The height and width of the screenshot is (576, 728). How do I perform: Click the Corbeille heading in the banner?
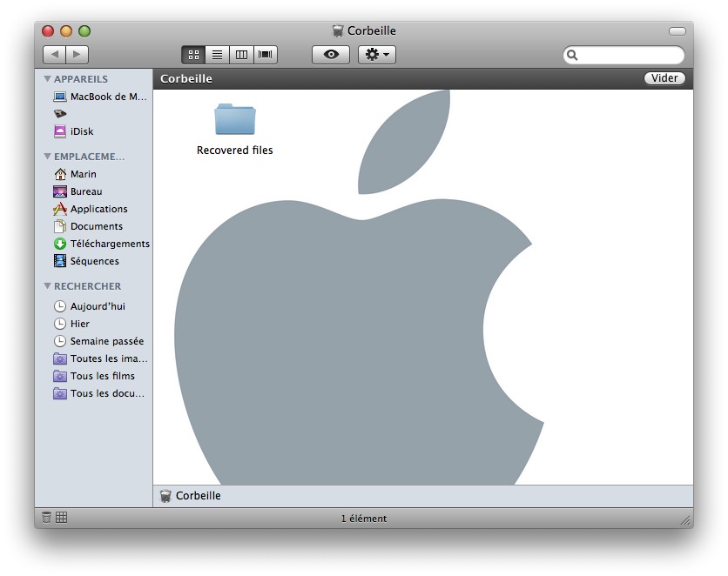coord(186,79)
